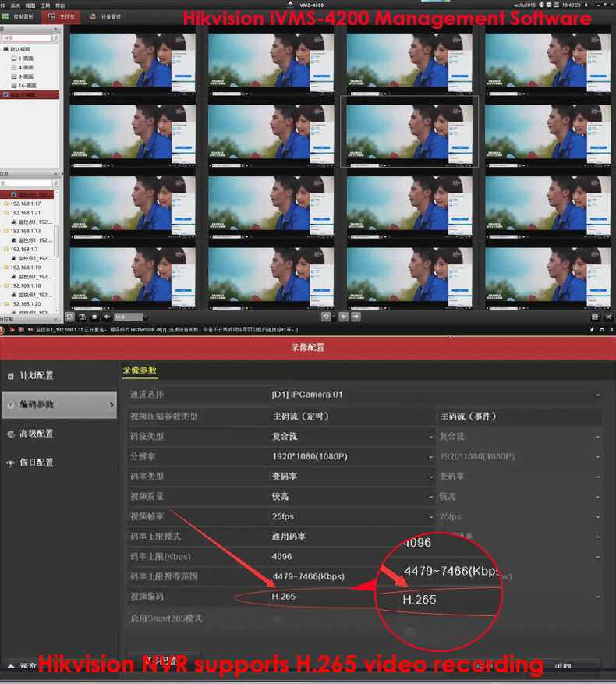Click the auxiliary screen icon next to full-screen
Screen dimensions: 616x684
click(596, 317)
